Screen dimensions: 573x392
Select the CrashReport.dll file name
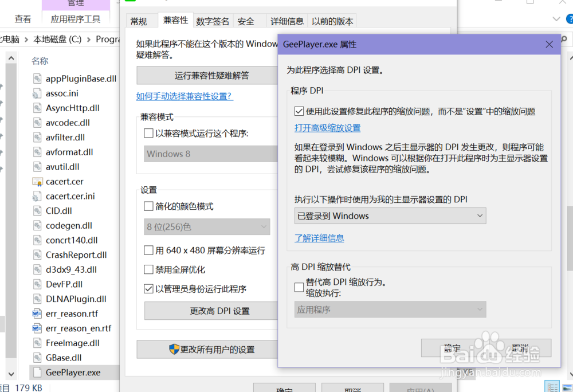point(76,254)
